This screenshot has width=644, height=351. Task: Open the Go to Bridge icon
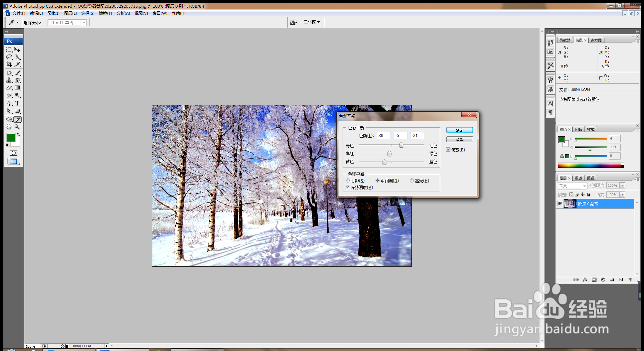pos(293,22)
